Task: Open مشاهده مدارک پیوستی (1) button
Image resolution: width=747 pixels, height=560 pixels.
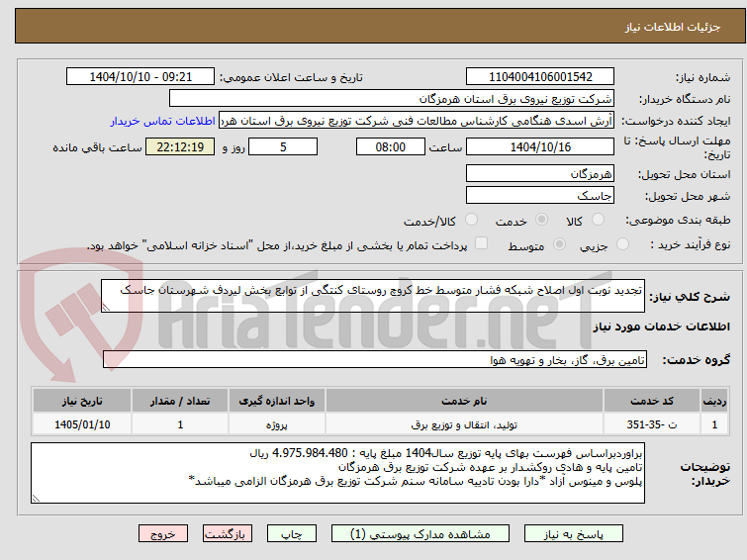Action: pos(420,534)
